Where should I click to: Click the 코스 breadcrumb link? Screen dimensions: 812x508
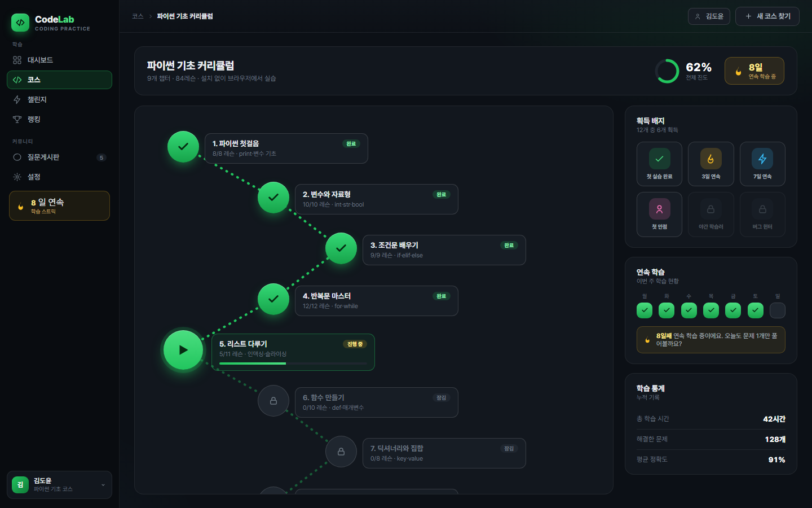(x=138, y=16)
